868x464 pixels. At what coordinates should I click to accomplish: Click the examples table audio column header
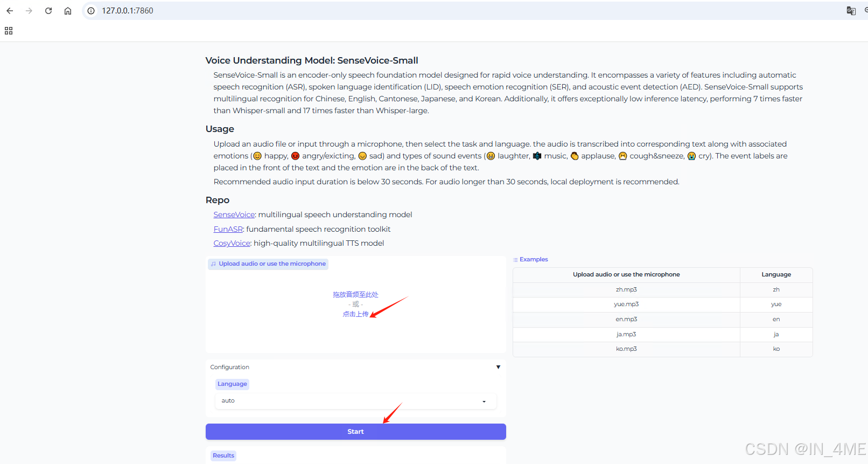click(626, 275)
